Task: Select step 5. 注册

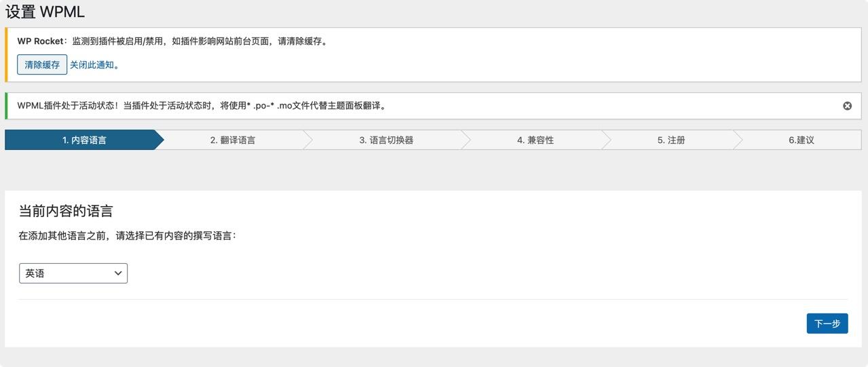Action: tap(671, 140)
